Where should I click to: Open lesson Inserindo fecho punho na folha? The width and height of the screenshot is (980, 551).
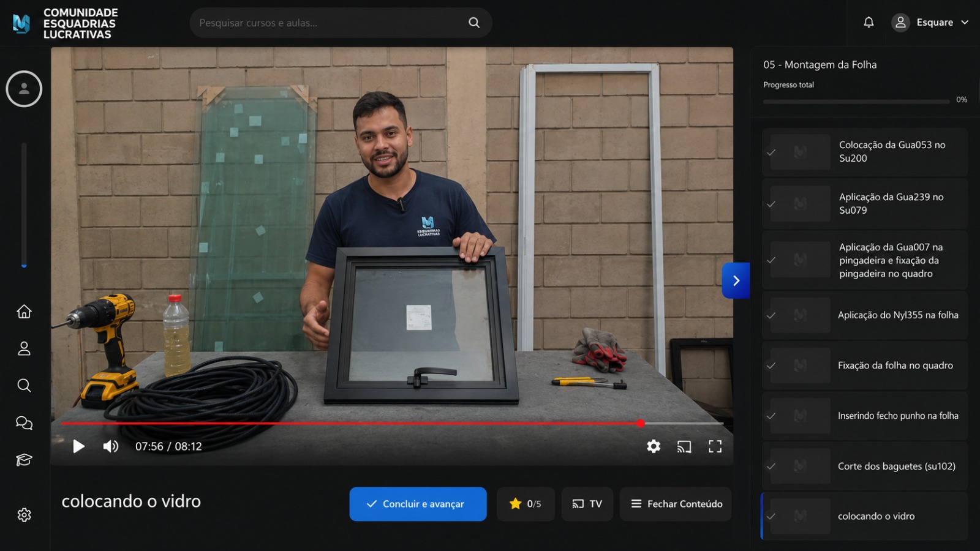(865, 416)
